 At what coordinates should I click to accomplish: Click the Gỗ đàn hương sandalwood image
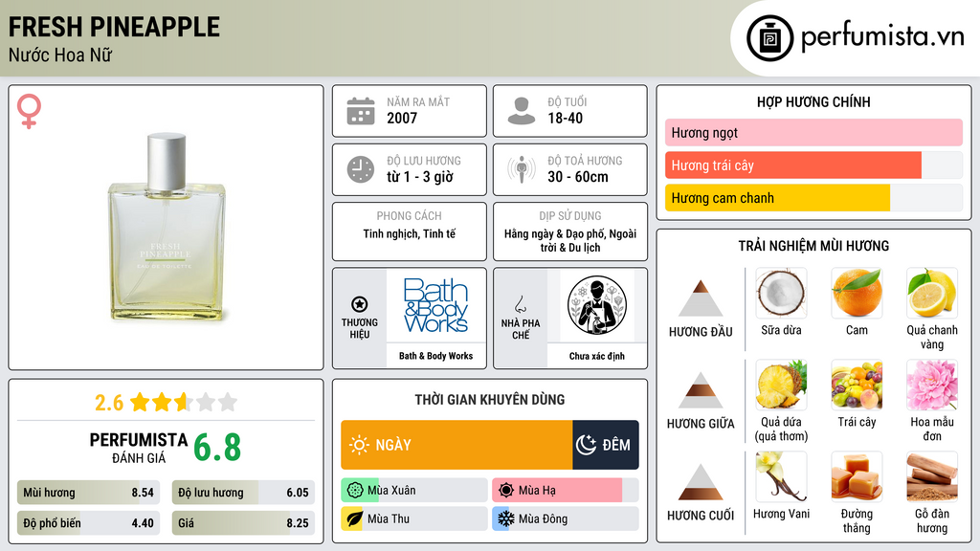[x=932, y=477]
